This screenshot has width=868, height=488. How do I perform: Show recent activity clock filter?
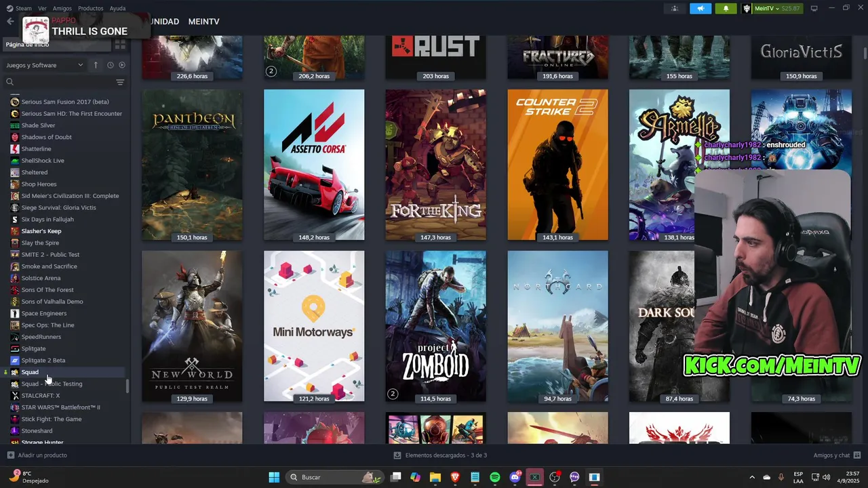tap(110, 65)
